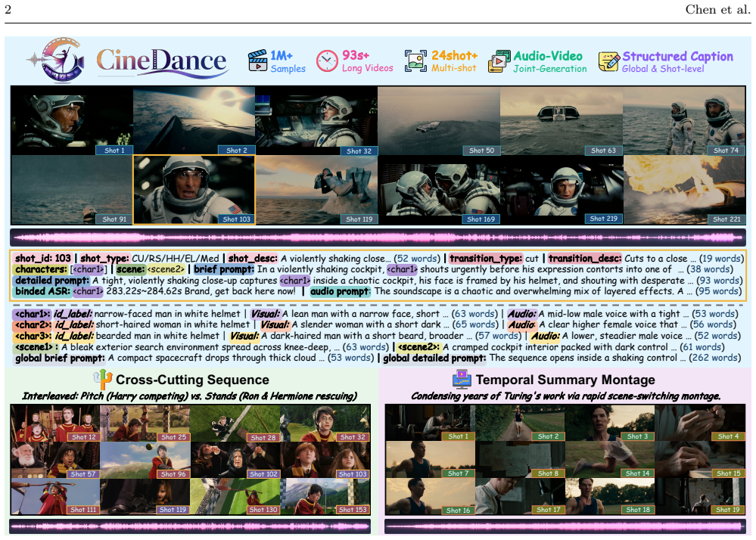The height and width of the screenshot is (540, 756).
Task: Click the CineDance title wordmark
Action: pyautogui.click(x=161, y=63)
